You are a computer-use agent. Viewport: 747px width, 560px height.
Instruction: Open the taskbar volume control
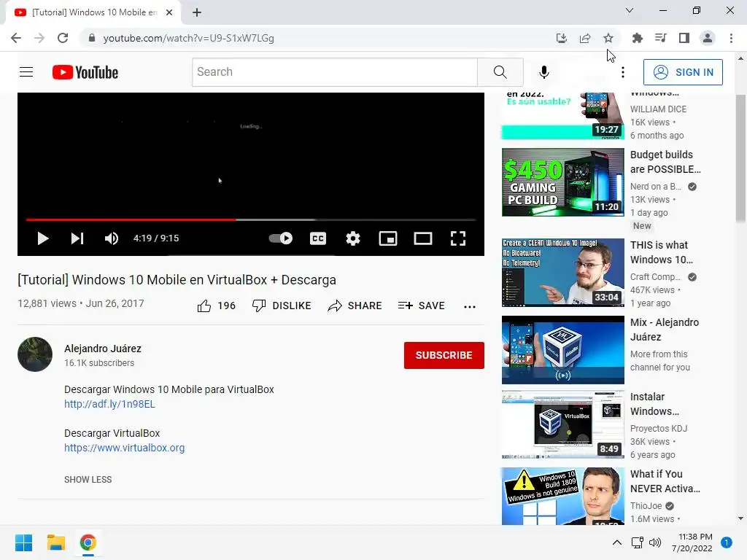[655, 542]
